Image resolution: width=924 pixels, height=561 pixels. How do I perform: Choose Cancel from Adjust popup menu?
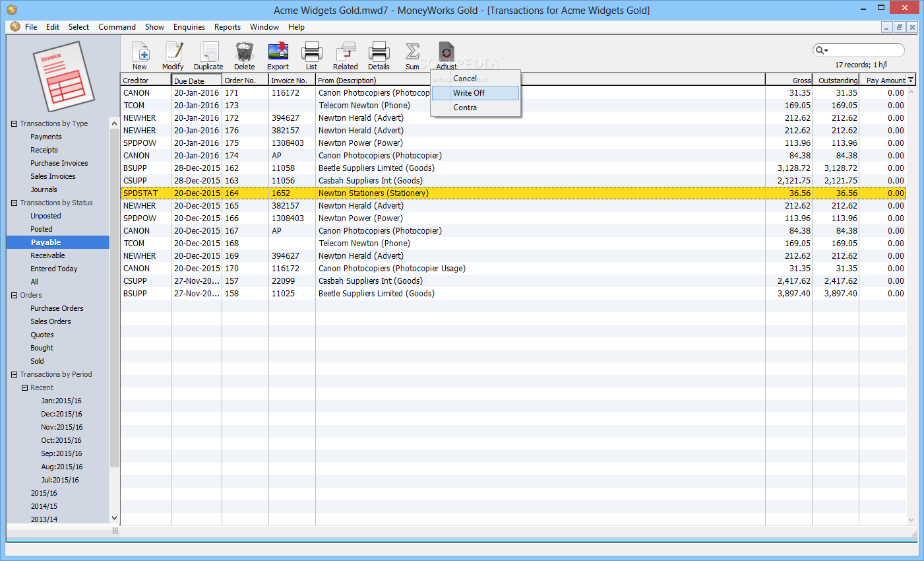pos(476,79)
